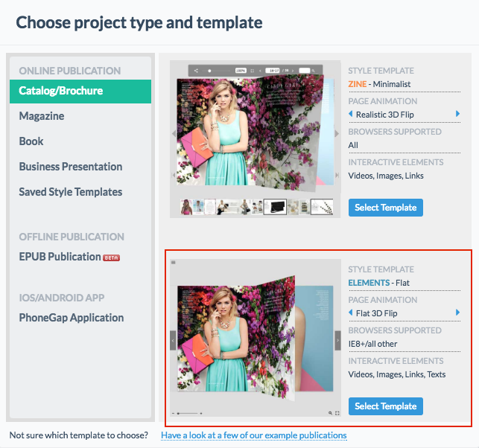Select Template for ZINE Minimalist

click(386, 208)
